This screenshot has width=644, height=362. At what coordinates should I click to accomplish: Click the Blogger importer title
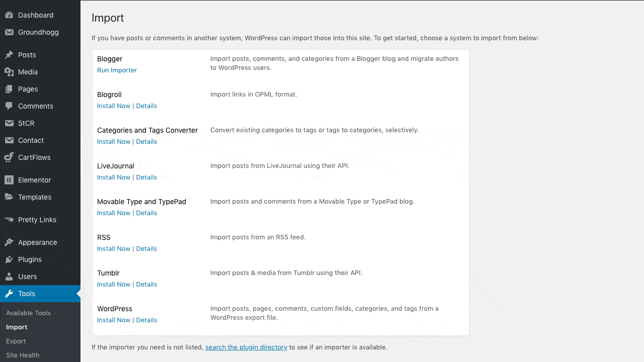(x=110, y=59)
